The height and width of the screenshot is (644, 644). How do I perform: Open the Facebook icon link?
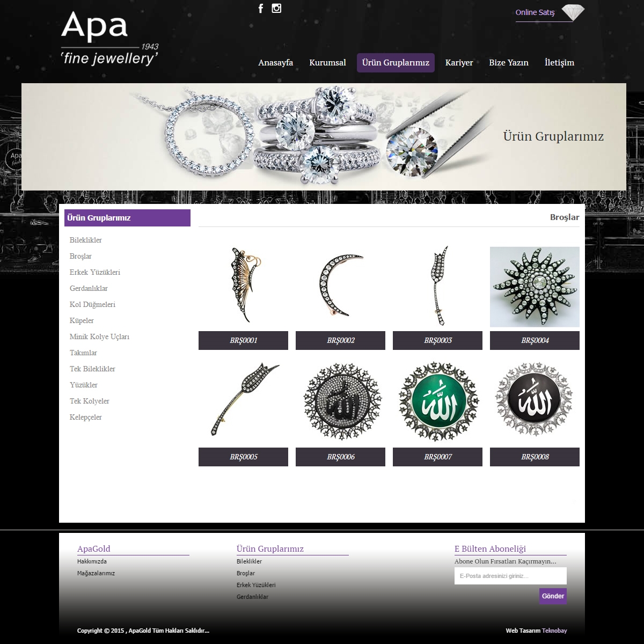point(261,8)
